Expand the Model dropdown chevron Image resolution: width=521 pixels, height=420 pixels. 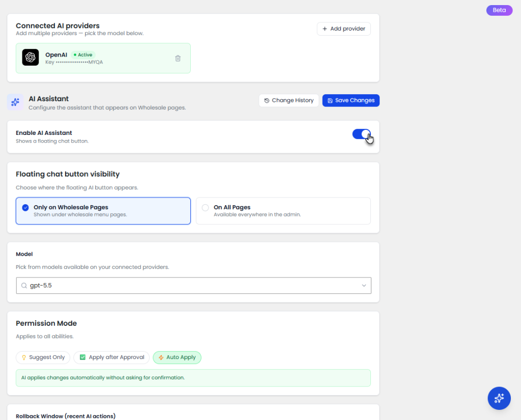(x=364, y=285)
